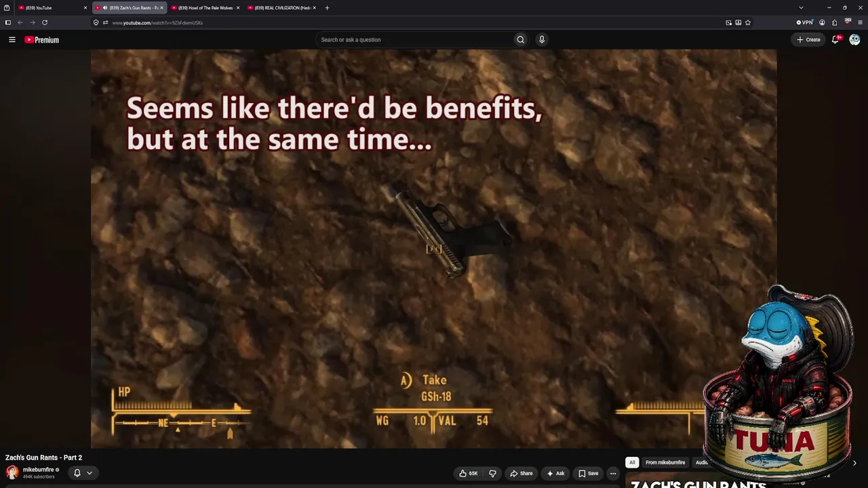Click the Create button

808,40
